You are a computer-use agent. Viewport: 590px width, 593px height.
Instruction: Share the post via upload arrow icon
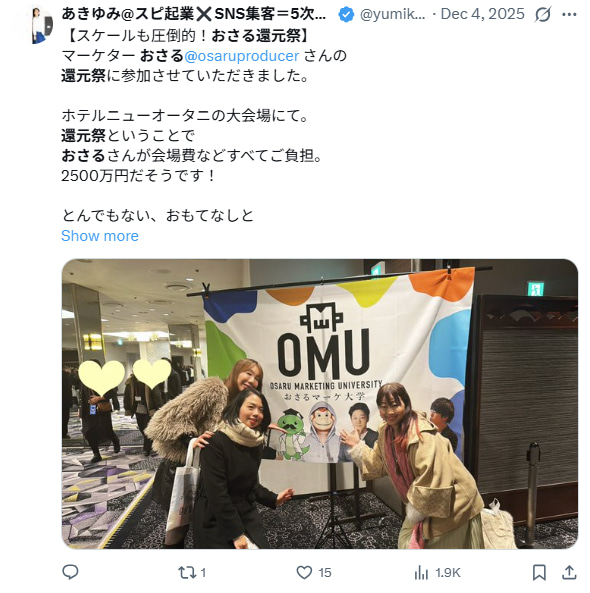tap(568, 573)
